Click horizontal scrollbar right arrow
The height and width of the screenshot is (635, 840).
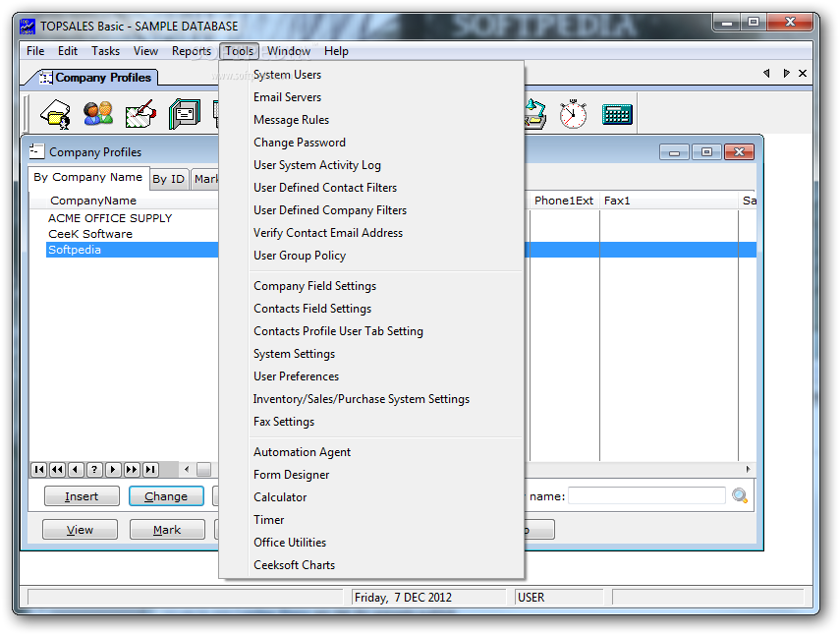pyautogui.click(x=748, y=469)
